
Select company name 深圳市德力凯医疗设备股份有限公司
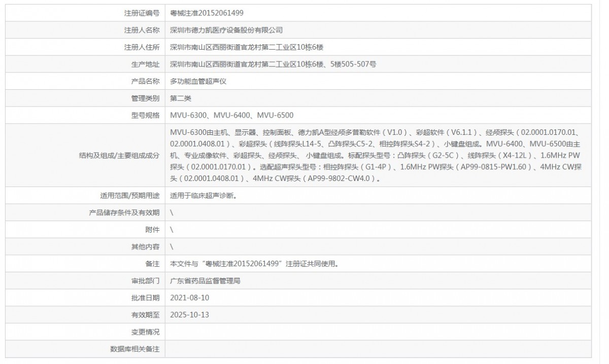(x=226, y=30)
